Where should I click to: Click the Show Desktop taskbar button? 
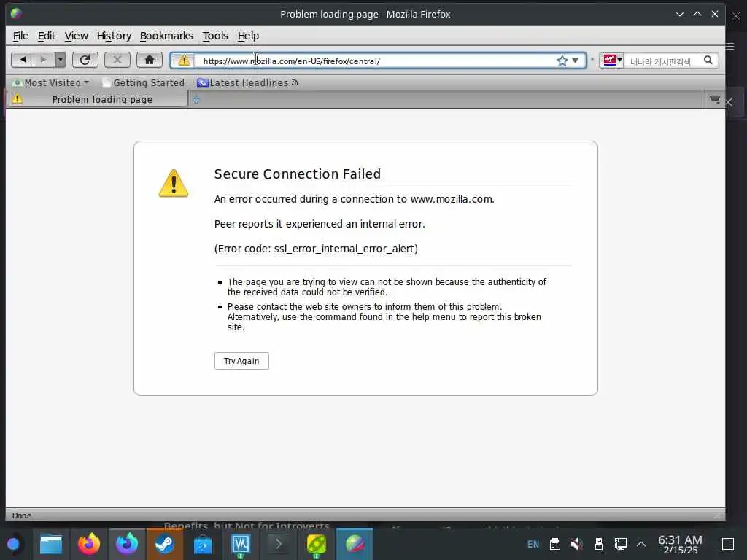click(x=728, y=544)
